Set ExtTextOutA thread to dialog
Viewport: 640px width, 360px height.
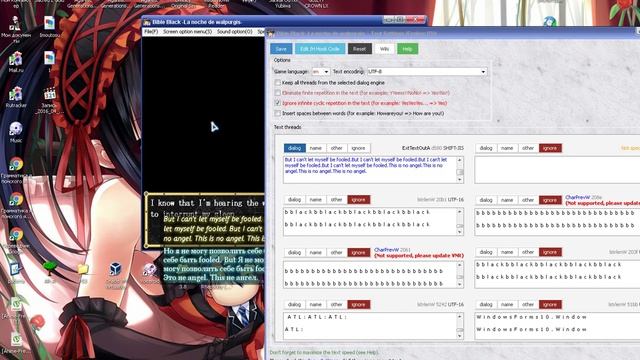(x=294, y=148)
